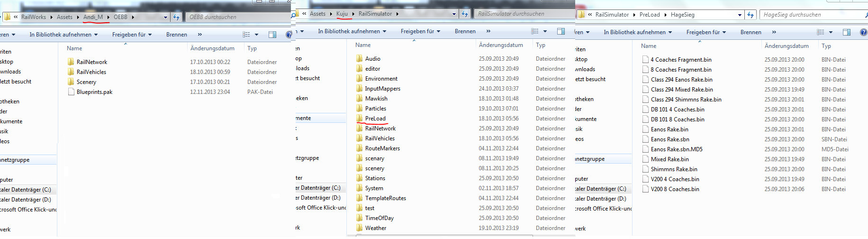Viewport: 868px width, 239px height.
Task: Select 'TemplateRoutes' folder name
Action: tap(386, 198)
